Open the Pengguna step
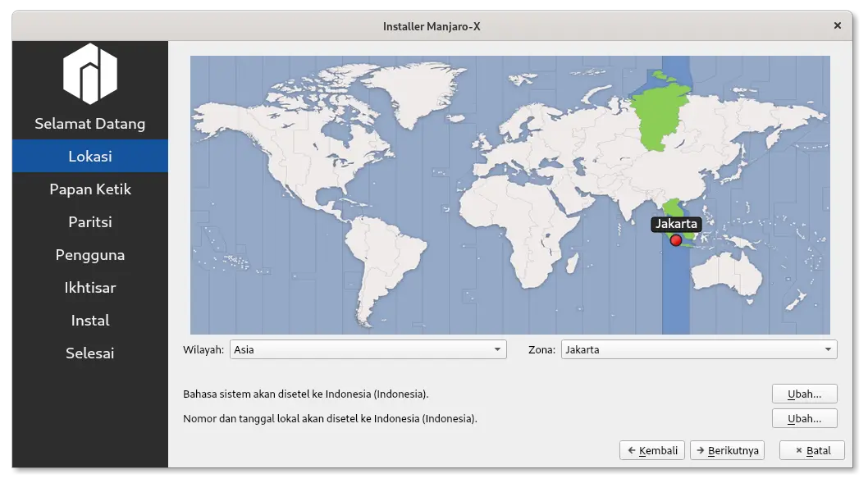868x483 pixels. click(89, 254)
